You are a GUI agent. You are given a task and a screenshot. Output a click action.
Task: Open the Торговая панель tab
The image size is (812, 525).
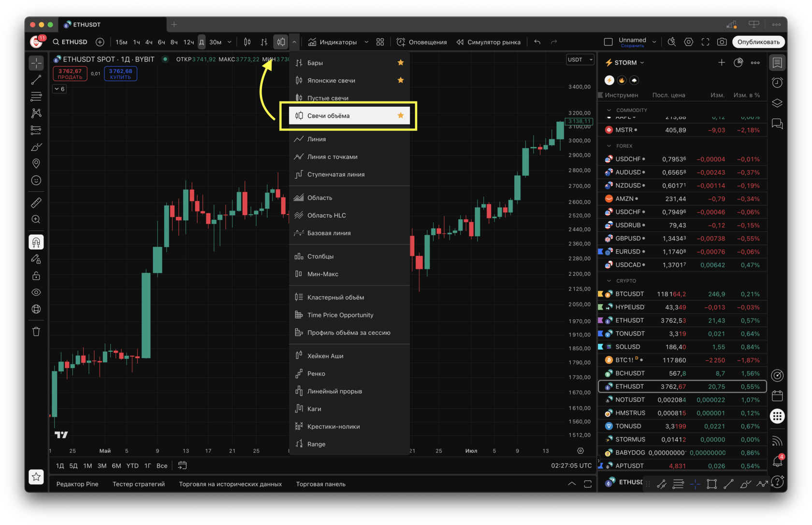click(x=321, y=484)
